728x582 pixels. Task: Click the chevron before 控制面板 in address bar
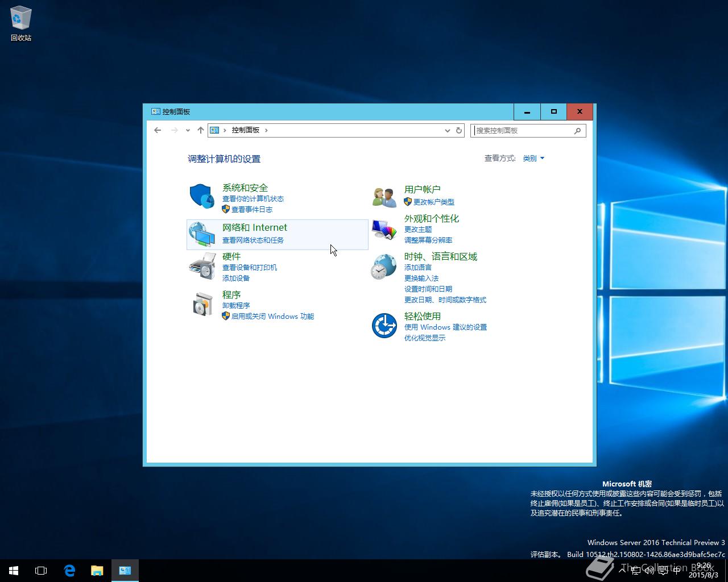pos(225,130)
